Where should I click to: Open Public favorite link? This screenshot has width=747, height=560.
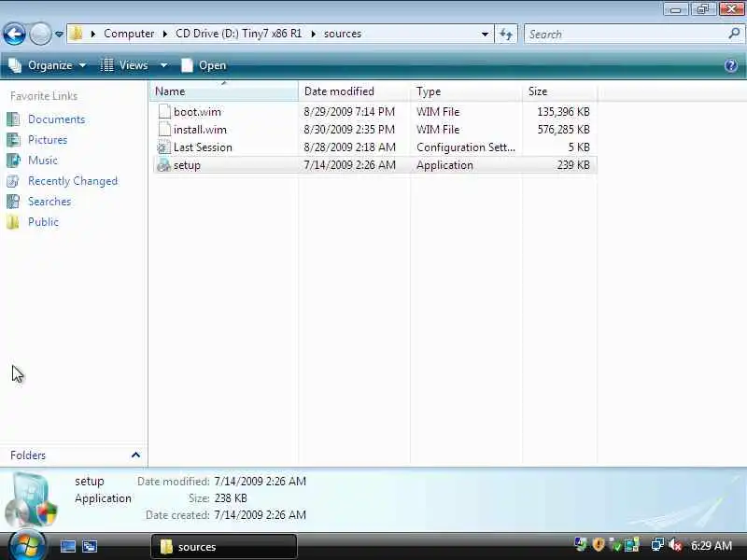tap(43, 222)
